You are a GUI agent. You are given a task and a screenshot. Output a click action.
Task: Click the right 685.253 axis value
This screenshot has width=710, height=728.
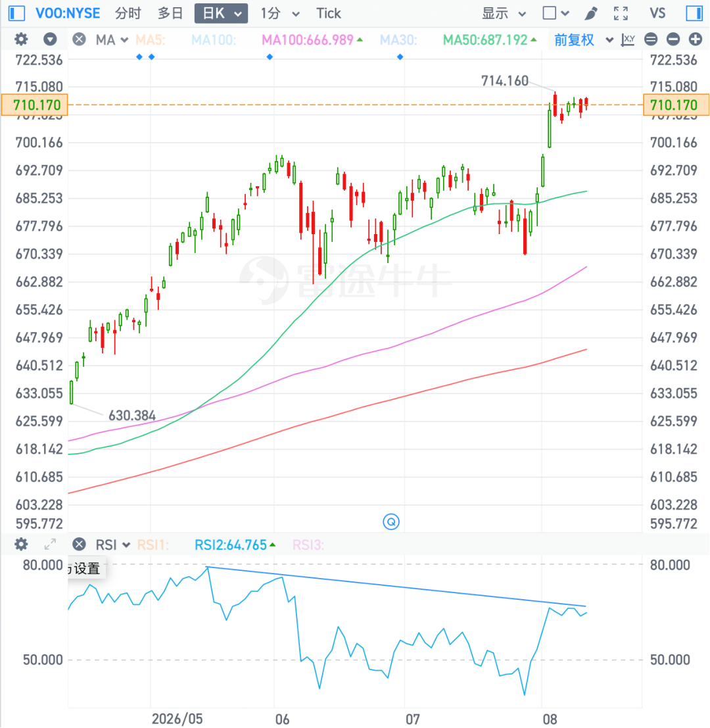tap(674, 198)
